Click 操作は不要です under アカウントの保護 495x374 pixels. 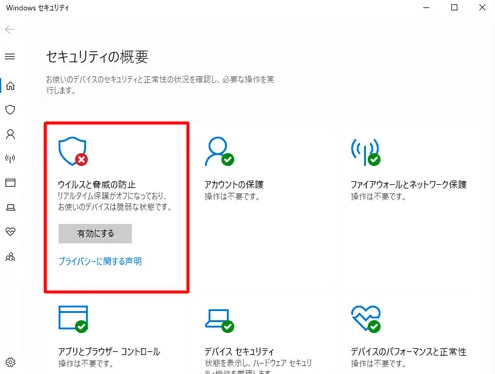pyautogui.click(x=232, y=196)
